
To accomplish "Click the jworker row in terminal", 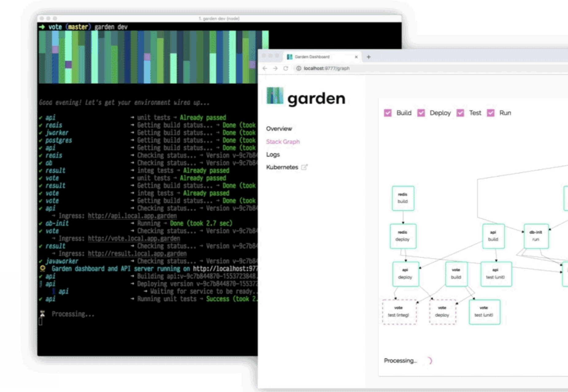I will 148,133.
